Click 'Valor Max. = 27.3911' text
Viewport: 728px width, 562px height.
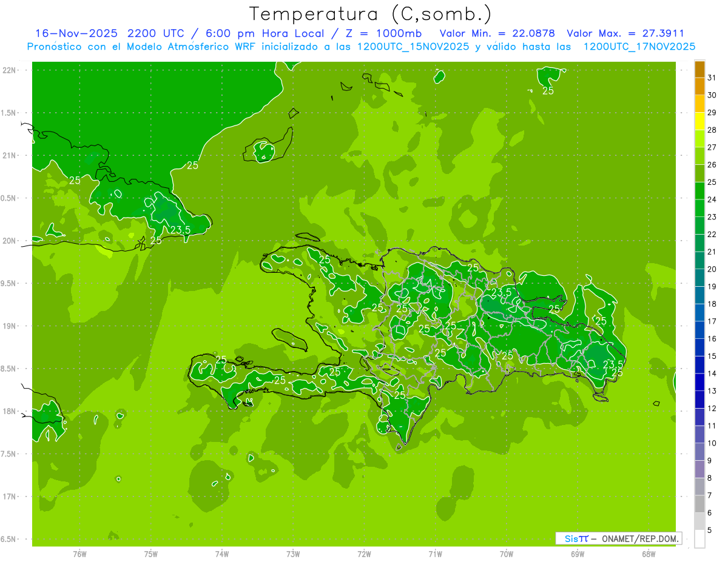[625, 33]
